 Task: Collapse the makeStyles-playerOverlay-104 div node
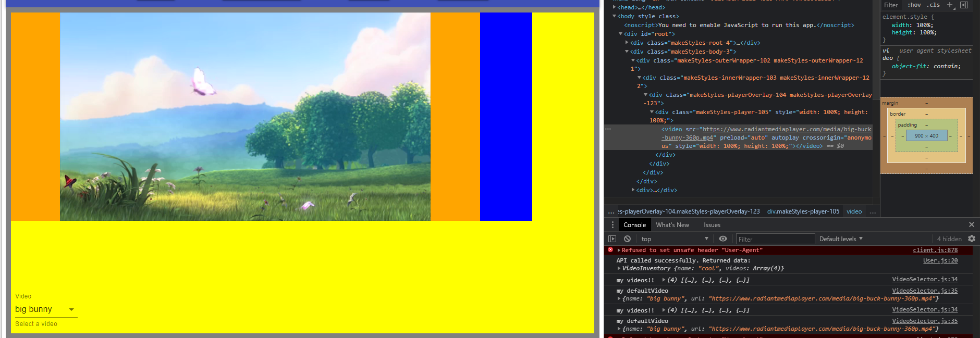coord(645,95)
